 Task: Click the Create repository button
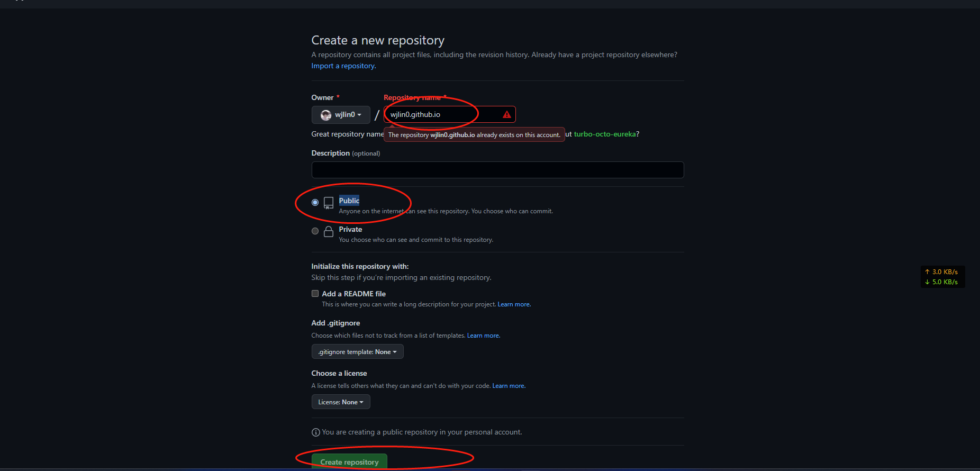click(x=349, y=461)
